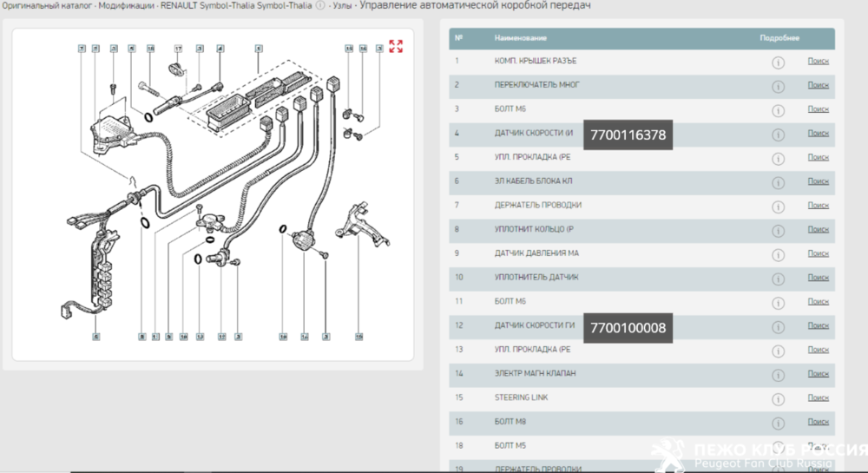Open info icon for ДАТЧИК ДАВЛЕНИЯ МА
868x473 pixels.
coord(778,255)
